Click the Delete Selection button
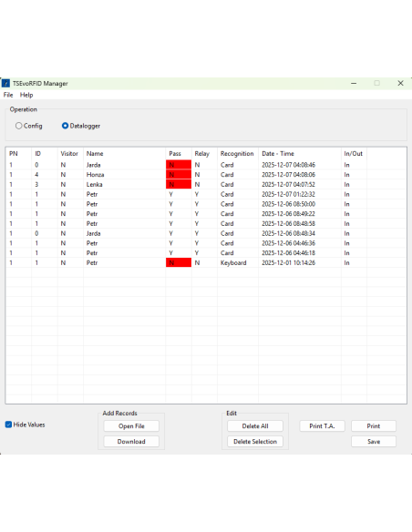Image resolution: width=412 pixels, height=532 pixels. (255, 442)
